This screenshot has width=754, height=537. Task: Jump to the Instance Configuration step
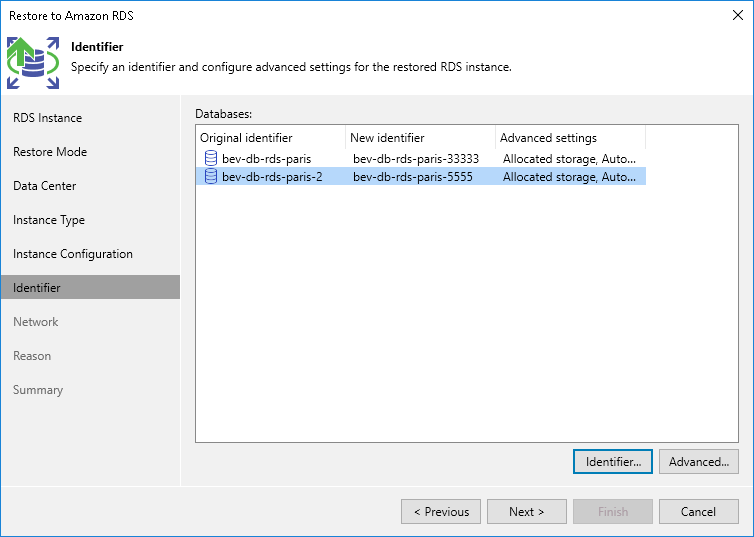coord(73,254)
